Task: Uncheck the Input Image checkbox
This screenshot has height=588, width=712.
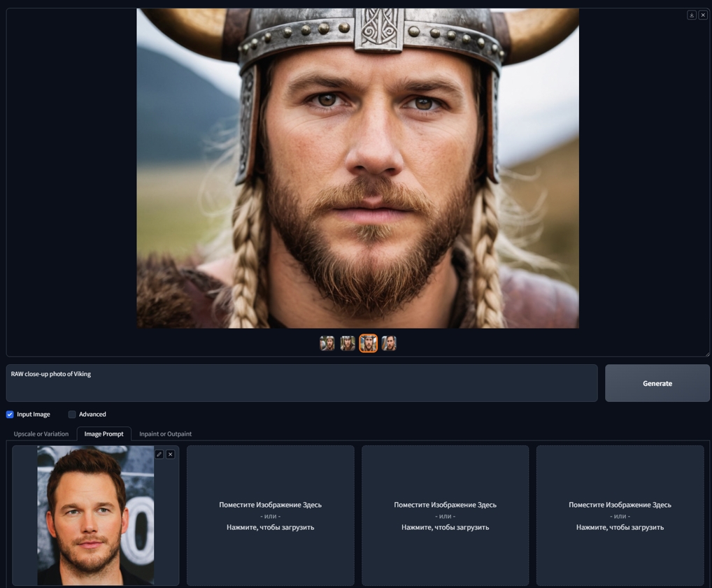Action: tap(10, 414)
